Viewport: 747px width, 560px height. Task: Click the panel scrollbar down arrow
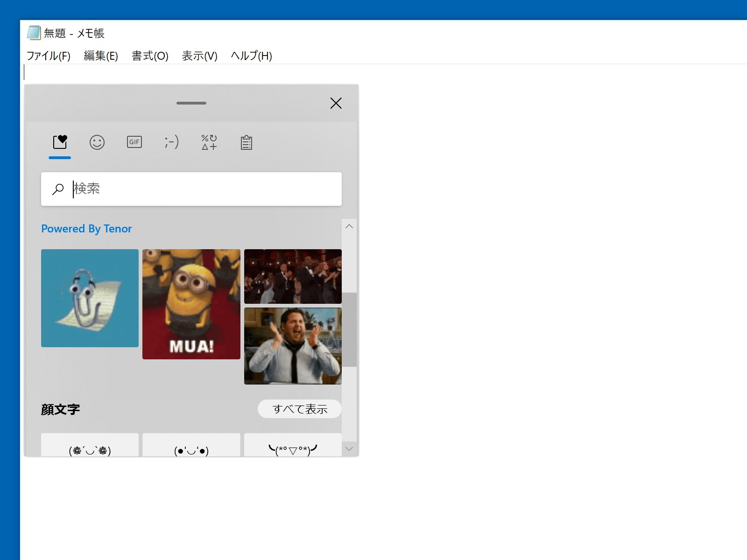pos(349,449)
